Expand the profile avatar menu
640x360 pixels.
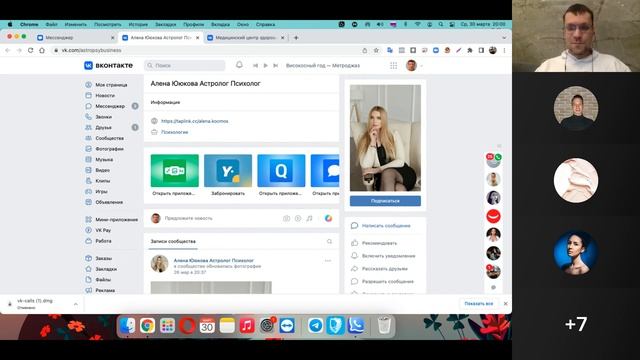coord(414,65)
